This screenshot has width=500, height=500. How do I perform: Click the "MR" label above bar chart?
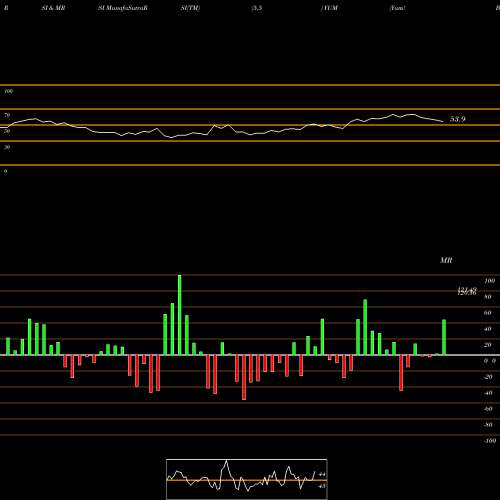coord(446,260)
